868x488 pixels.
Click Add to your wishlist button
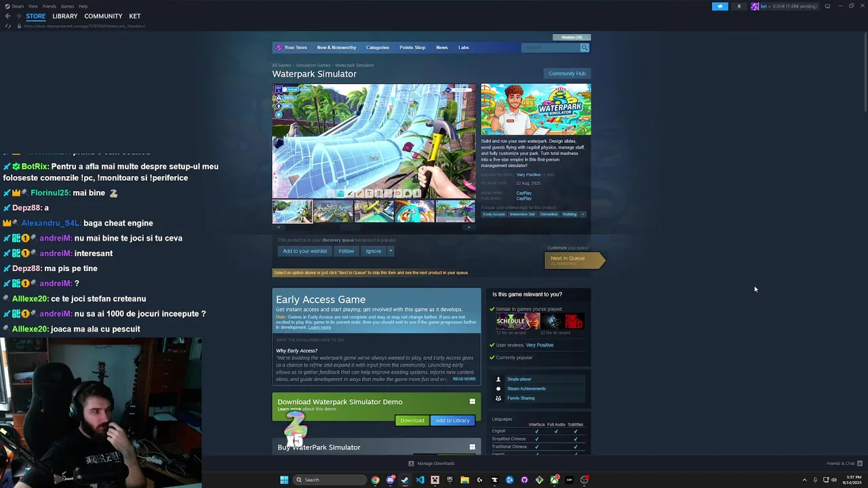tap(304, 251)
